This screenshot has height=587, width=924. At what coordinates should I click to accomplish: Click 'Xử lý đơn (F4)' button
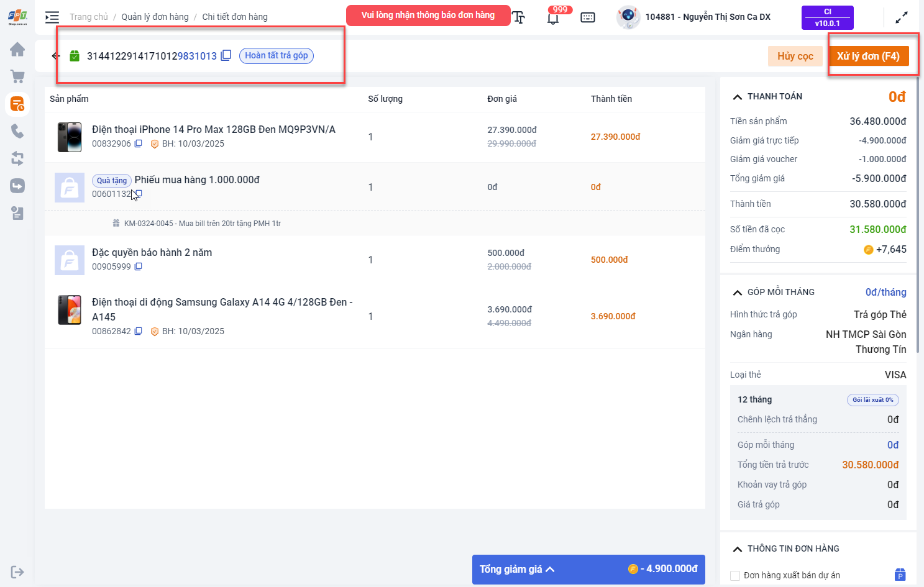point(868,56)
